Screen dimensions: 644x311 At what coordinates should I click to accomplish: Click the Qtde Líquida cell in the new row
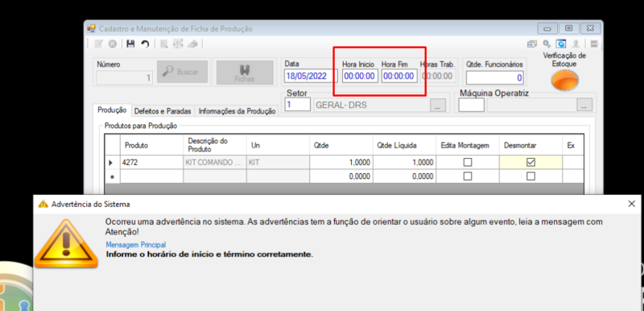(x=404, y=176)
